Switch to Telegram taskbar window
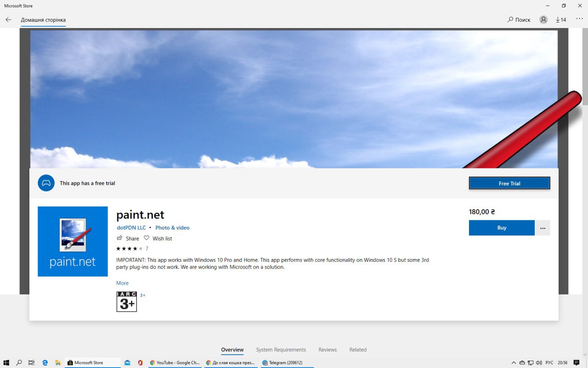The width and height of the screenshot is (588, 368). [x=287, y=362]
